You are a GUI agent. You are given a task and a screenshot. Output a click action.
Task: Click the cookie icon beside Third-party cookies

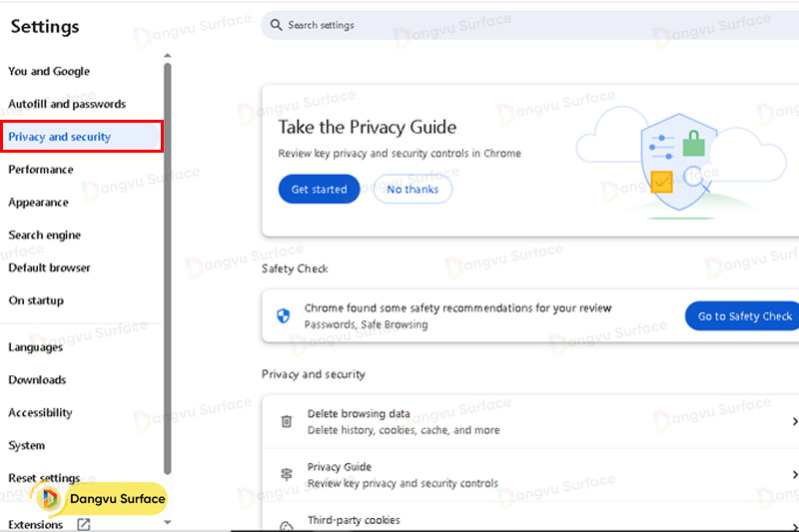[287, 525]
